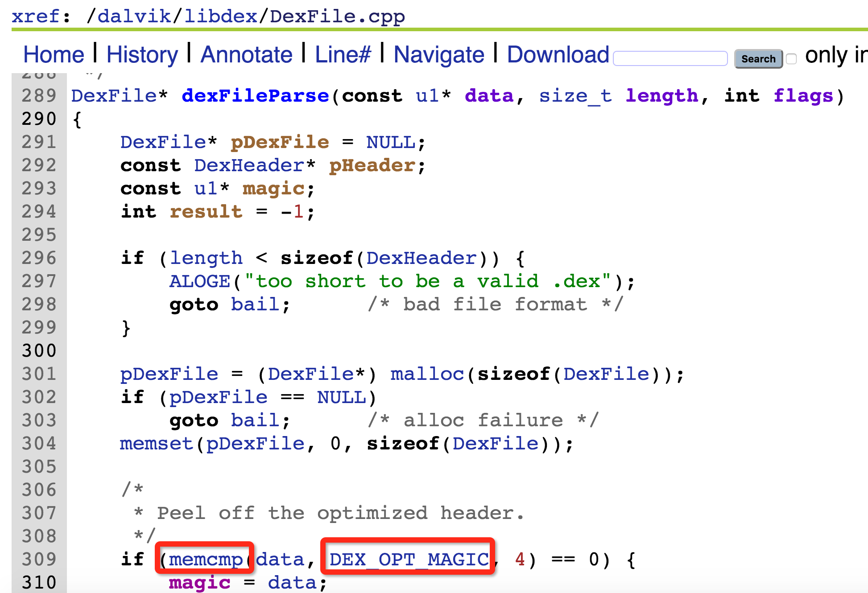Viewport: 868px width, 593px height.
Task: Open the libdex directory link
Action: [220, 16]
